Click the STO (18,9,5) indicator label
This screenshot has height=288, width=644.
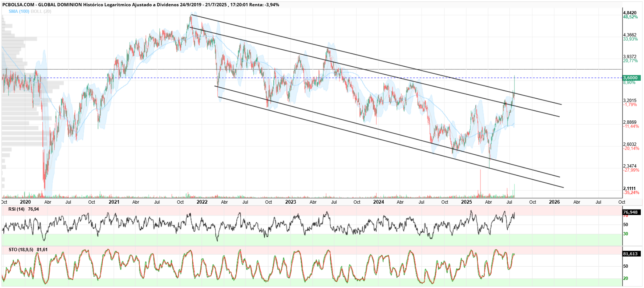[x=21, y=250]
